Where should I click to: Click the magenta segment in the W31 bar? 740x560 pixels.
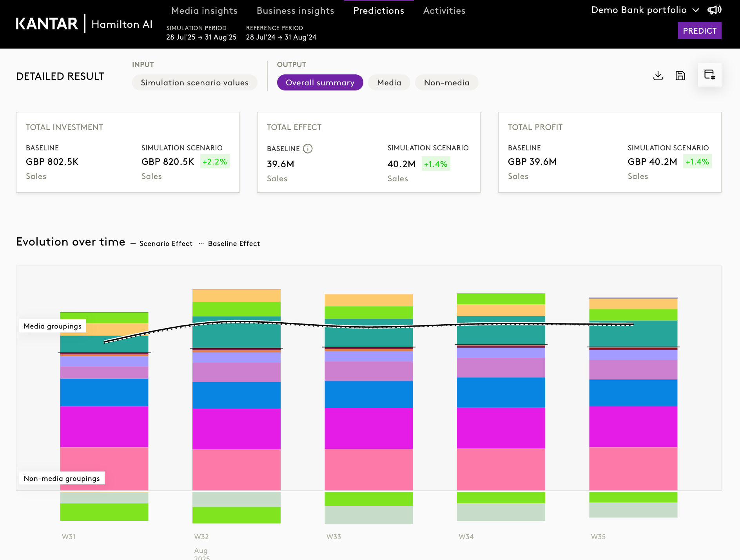tap(104, 427)
